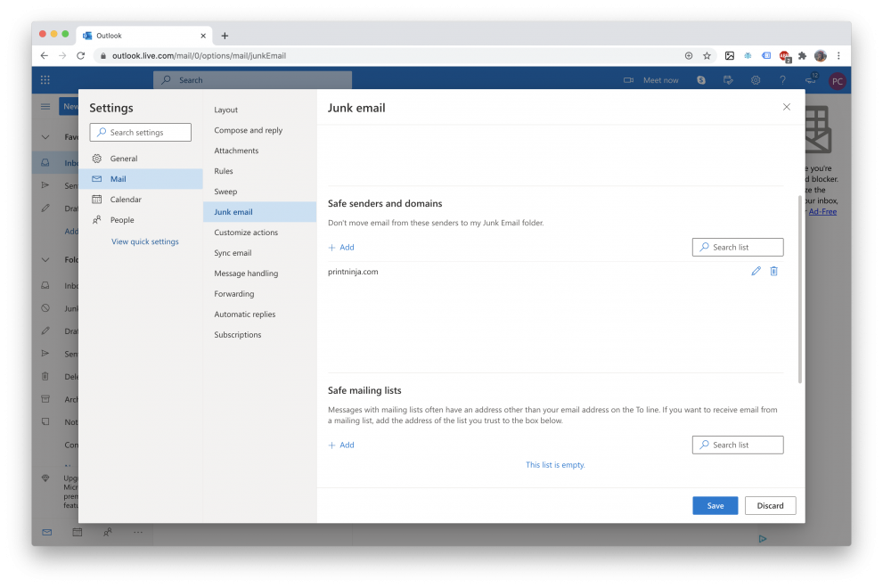Open Subscriptions settings
This screenshot has width=883, height=588.
click(259, 335)
